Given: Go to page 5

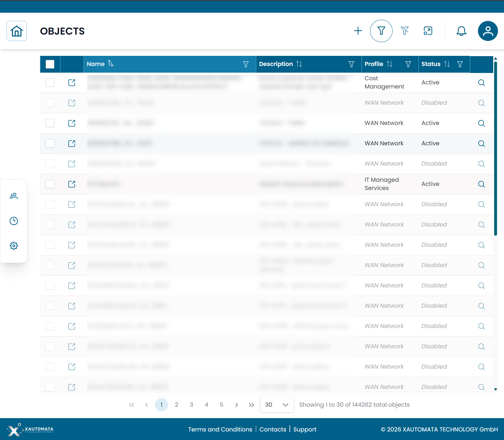Looking at the screenshot, I should [222, 405].
